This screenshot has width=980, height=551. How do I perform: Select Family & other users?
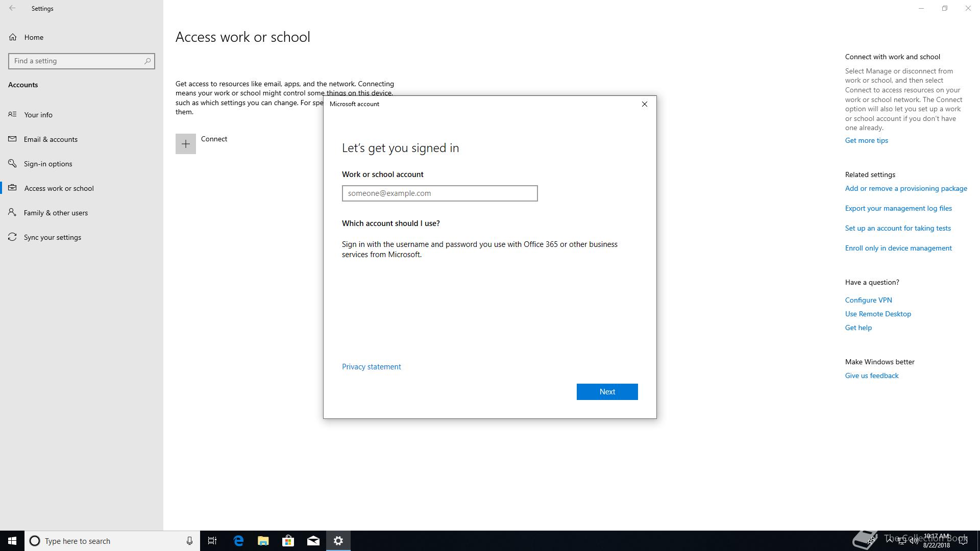(56, 213)
